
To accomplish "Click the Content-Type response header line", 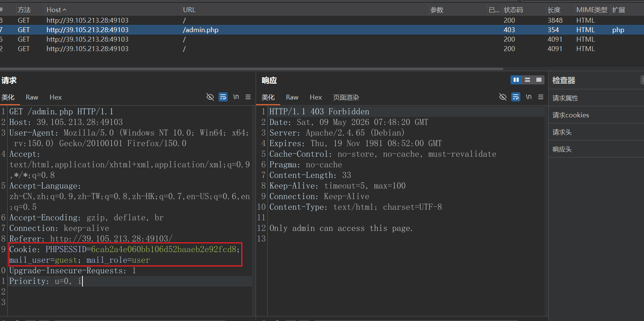I will pyautogui.click(x=355, y=207).
